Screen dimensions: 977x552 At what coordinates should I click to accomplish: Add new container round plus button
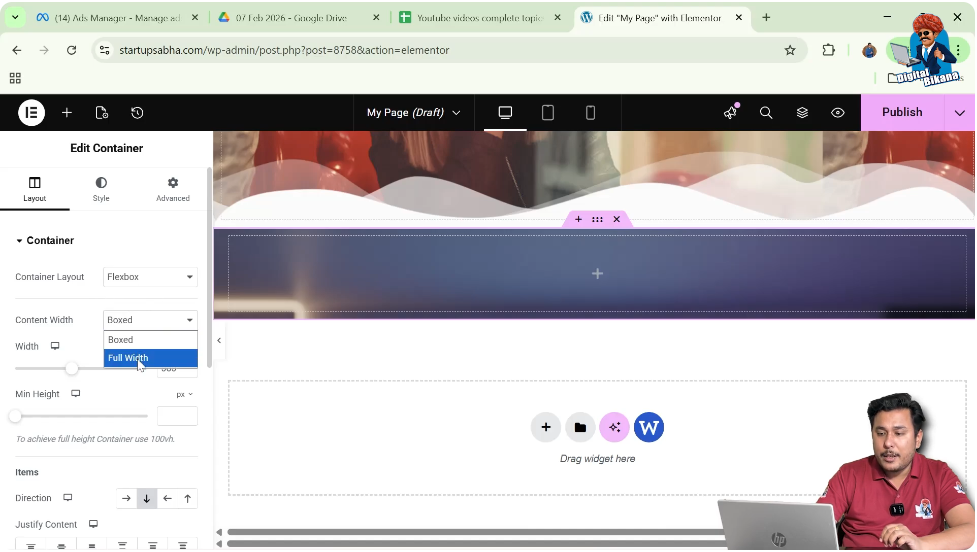click(546, 427)
